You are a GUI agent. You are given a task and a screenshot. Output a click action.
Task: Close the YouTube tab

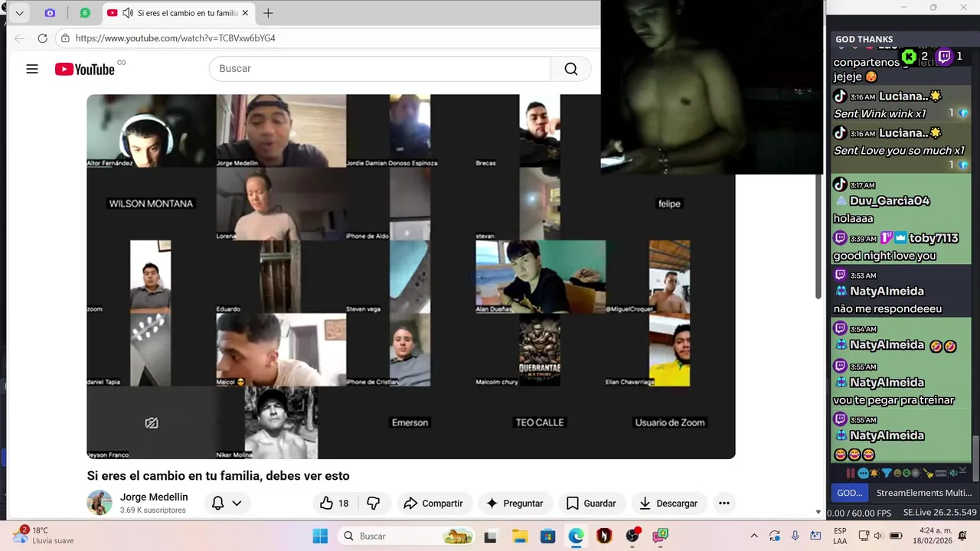click(x=245, y=13)
